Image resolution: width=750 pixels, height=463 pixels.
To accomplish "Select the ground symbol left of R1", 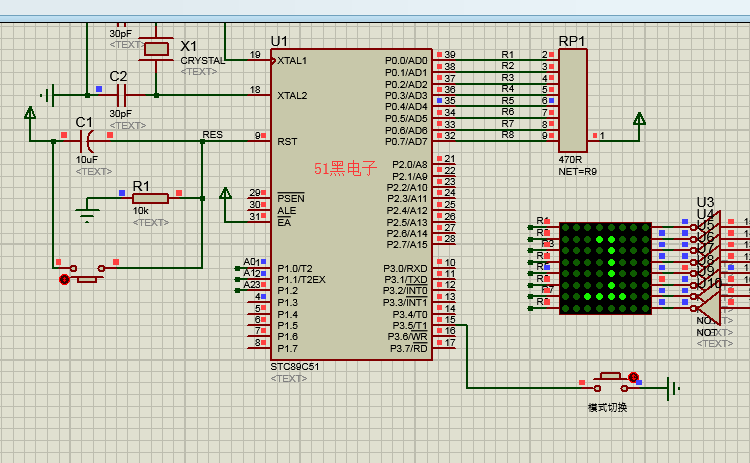I will click(x=88, y=213).
